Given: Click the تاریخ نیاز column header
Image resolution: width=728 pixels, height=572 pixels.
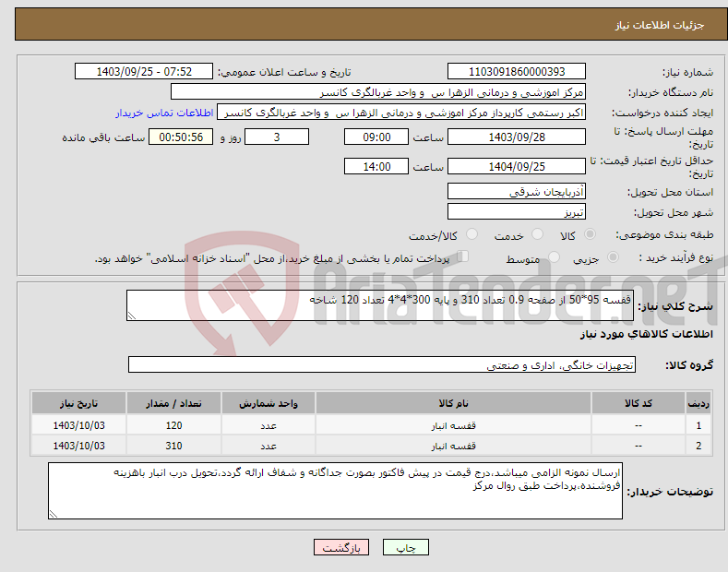Looking at the screenshot, I should pyautogui.click(x=79, y=403).
